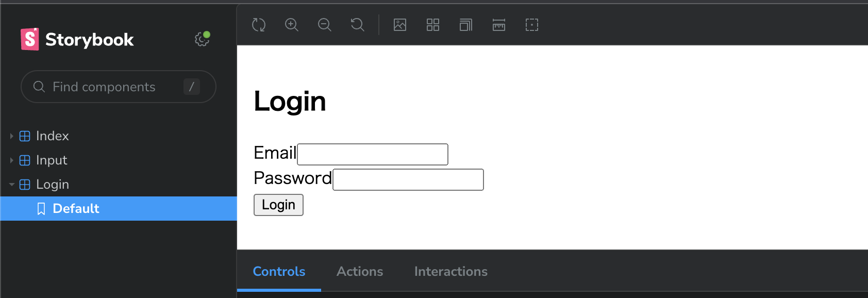This screenshot has width=868, height=298.
Task: Zoom out on the canvas
Action: point(324,25)
